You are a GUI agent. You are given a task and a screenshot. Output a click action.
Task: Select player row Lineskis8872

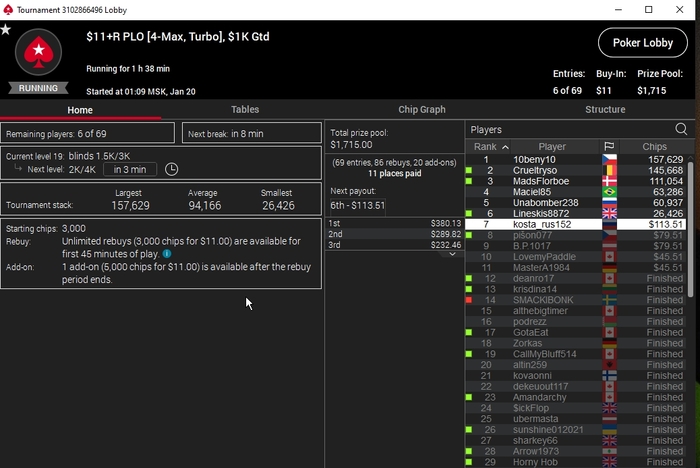click(x=576, y=213)
